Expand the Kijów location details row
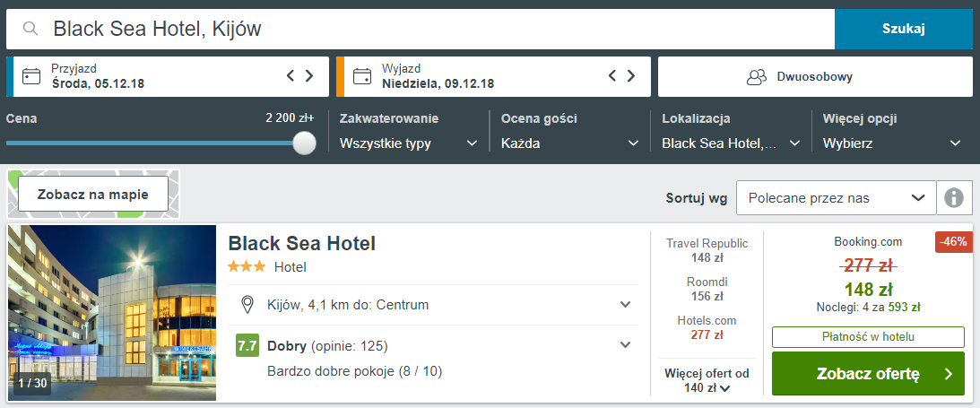Image resolution: width=980 pixels, height=408 pixels. click(433, 305)
